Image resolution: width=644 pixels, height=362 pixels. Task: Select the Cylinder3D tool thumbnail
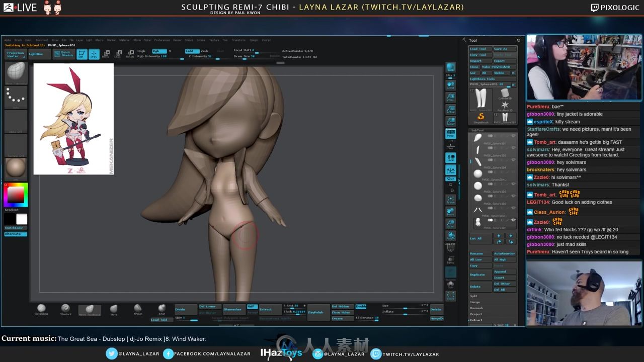[x=505, y=94]
